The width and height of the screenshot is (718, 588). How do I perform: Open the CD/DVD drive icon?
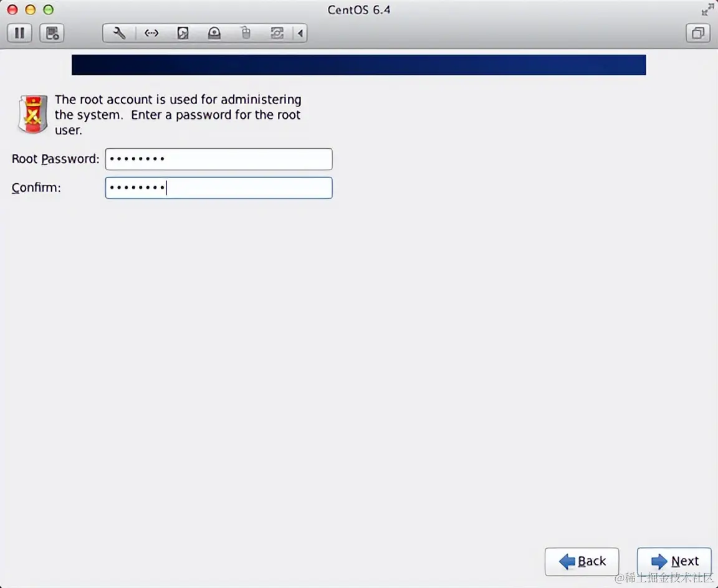tap(214, 33)
